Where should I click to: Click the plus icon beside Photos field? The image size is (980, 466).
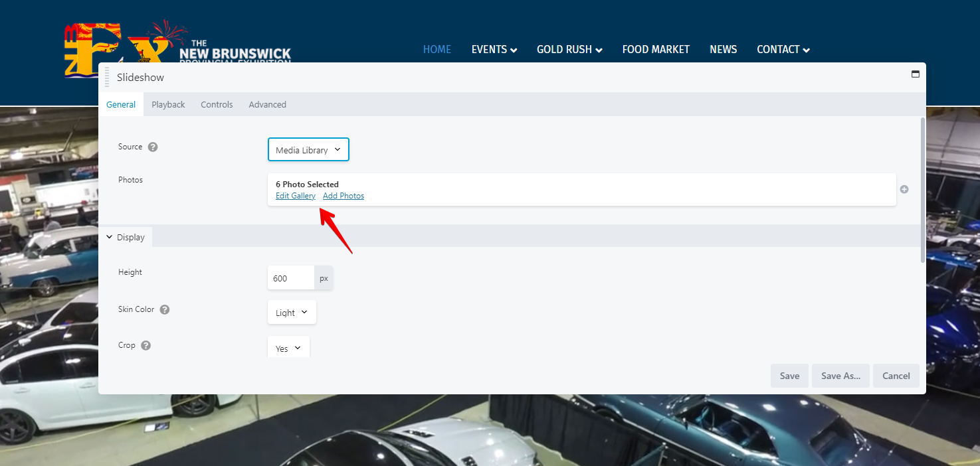pos(904,189)
